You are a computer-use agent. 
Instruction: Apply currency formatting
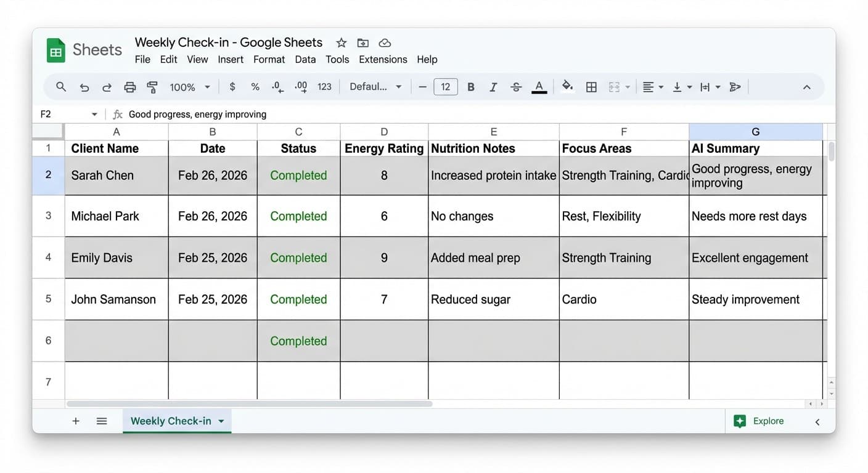tap(232, 87)
